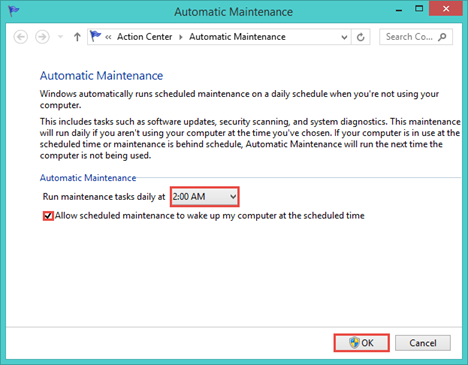Expand the breadcrumb arrow after Action Center
The image size is (468, 365).
click(181, 37)
